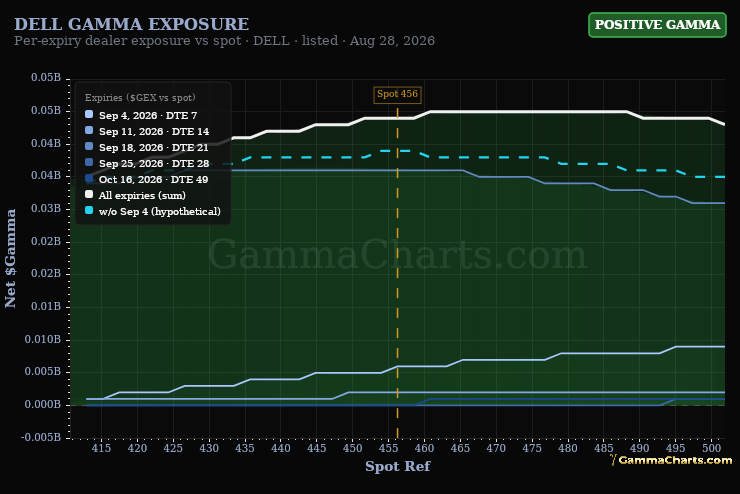740x494 pixels.
Task: Click the 455 x-axis tick label
Action: [x=388, y=448]
